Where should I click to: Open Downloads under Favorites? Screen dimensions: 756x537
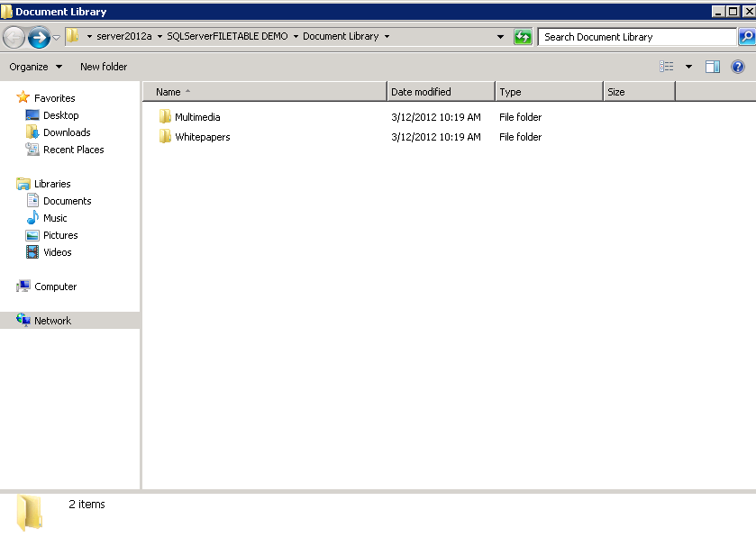click(67, 132)
